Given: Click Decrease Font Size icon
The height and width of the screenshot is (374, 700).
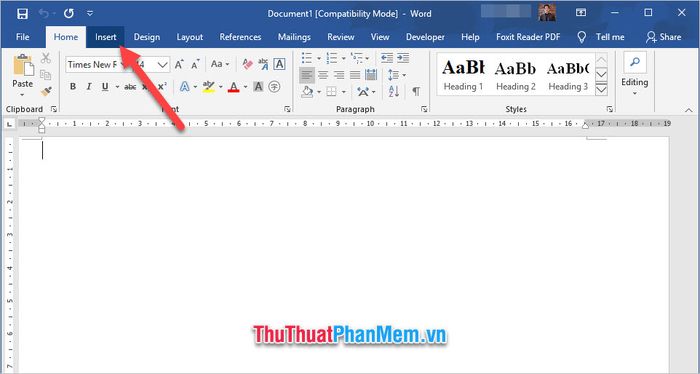Looking at the screenshot, I should point(195,65).
